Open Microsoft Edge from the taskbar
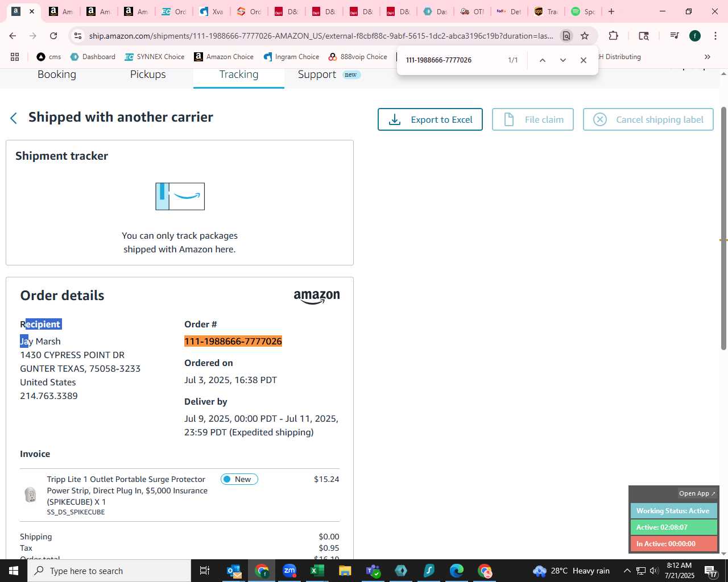The width and height of the screenshot is (728, 582). click(457, 571)
